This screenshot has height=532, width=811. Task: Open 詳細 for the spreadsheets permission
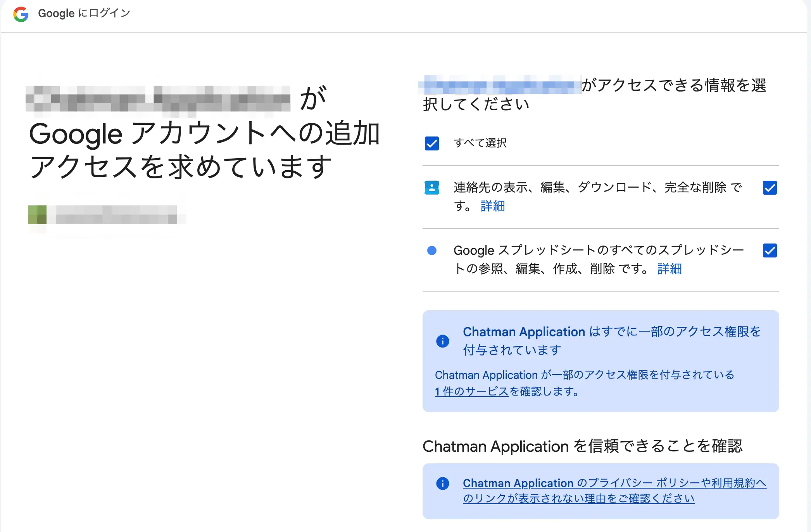click(669, 269)
